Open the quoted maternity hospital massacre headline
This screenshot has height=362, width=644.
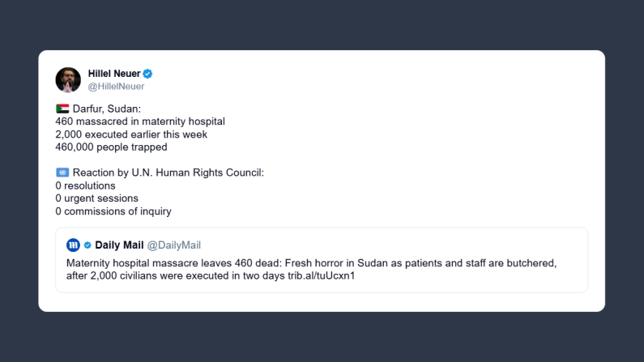pyautogui.click(x=308, y=264)
